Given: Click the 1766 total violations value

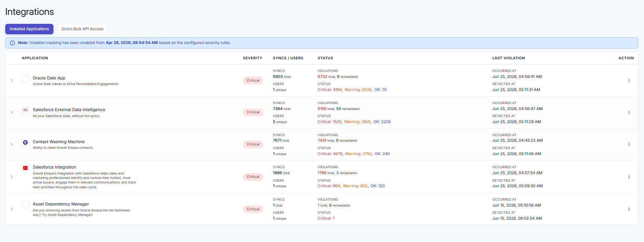Looking at the screenshot, I should click(x=322, y=173).
